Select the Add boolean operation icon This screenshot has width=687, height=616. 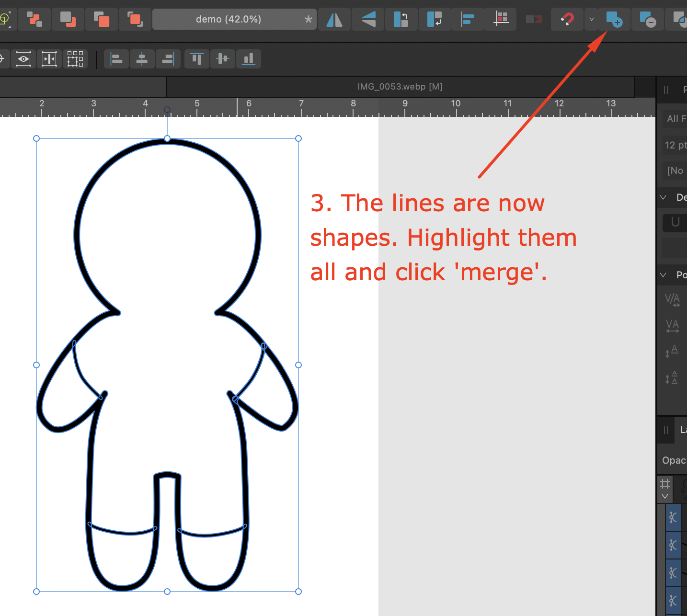[x=614, y=19]
